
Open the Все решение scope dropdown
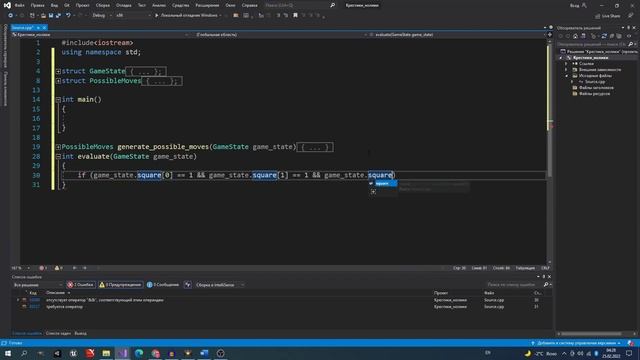click(38, 285)
